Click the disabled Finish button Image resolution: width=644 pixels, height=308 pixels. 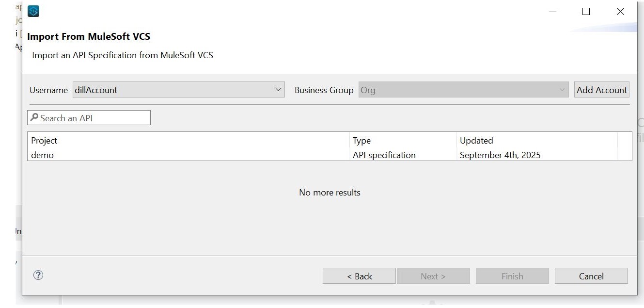pyautogui.click(x=512, y=276)
